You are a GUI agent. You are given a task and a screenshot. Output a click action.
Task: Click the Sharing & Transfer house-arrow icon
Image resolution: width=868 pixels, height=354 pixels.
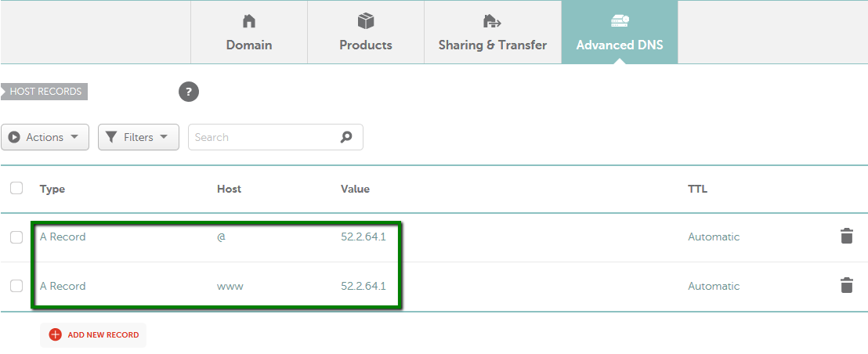coord(492,21)
